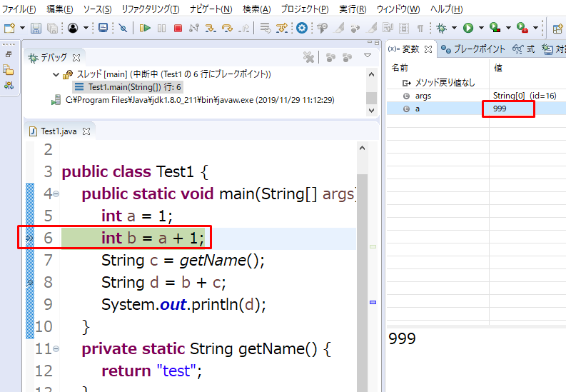Toggle Skip All Breakpoints in toolbar

(x=122, y=29)
